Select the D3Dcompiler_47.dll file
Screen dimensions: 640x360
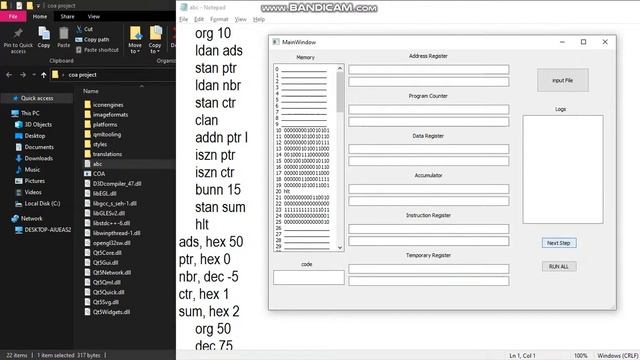117,184
